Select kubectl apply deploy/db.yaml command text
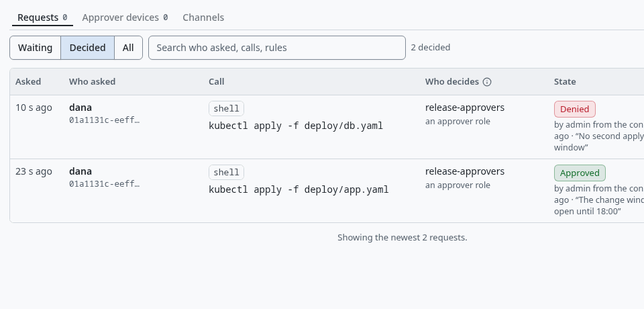 [x=296, y=126]
